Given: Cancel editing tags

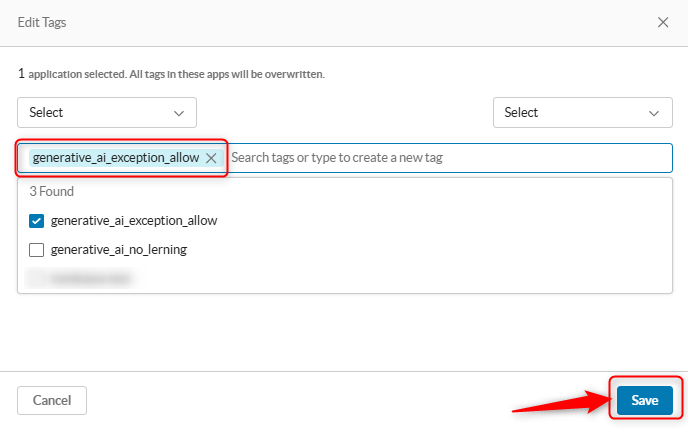Looking at the screenshot, I should (x=52, y=400).
